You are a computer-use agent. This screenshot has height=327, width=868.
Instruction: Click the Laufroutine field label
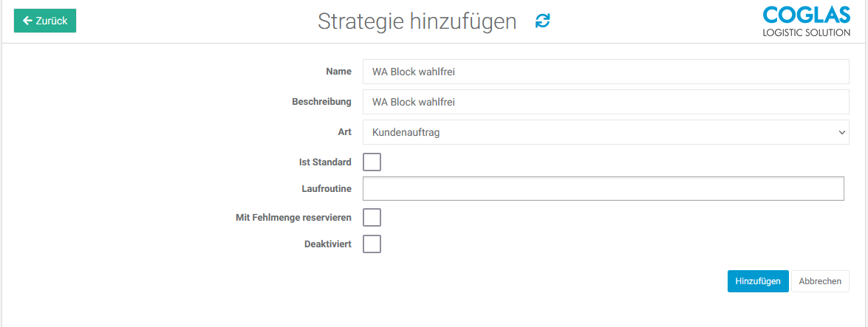coord(327,189)
